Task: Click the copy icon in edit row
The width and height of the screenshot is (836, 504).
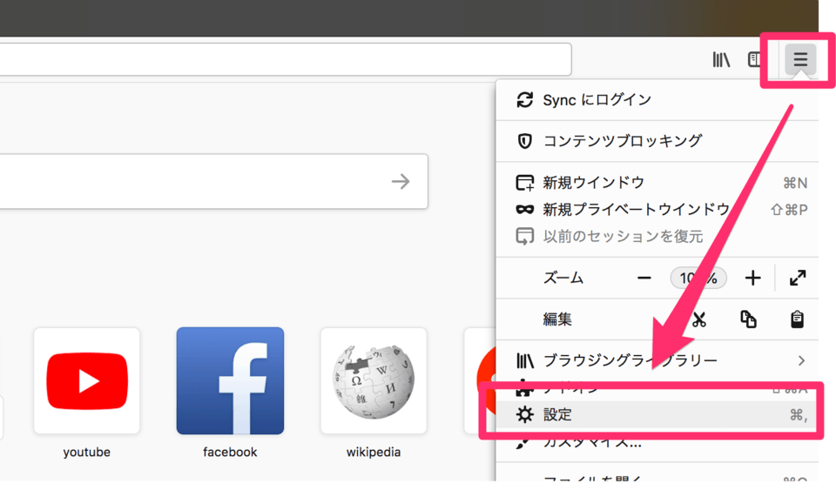Action: click(748, 319)
